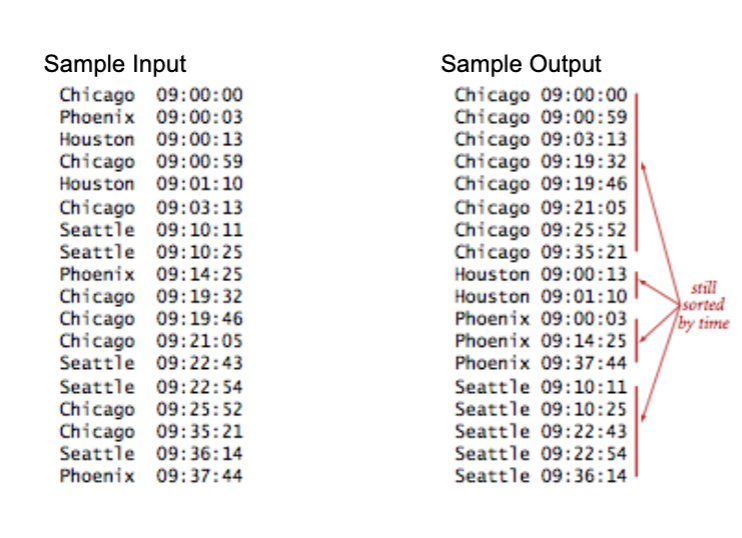This screenshot has width=742, height=538.
Task: Select input row Seattle 09:22:54
Action: click(151, 387)
